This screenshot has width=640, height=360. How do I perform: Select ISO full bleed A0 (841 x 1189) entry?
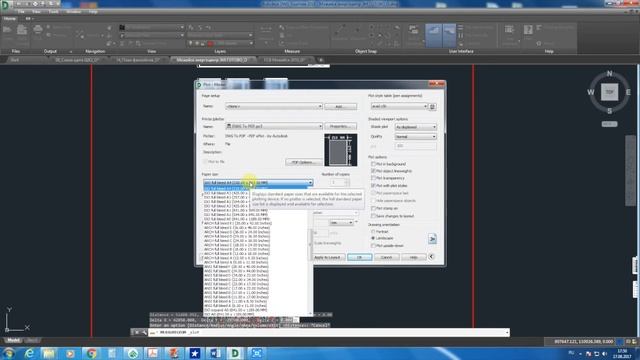tap(236, 219)
